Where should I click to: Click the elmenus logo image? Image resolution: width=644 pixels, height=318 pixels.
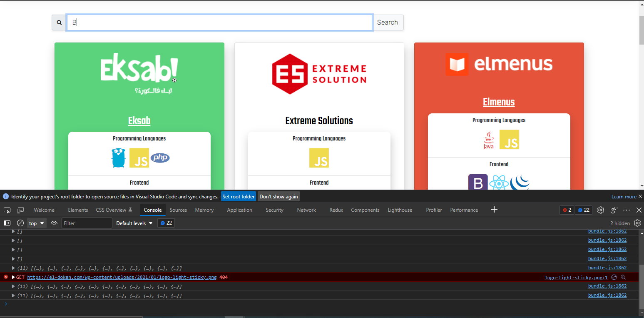(499, 64)
